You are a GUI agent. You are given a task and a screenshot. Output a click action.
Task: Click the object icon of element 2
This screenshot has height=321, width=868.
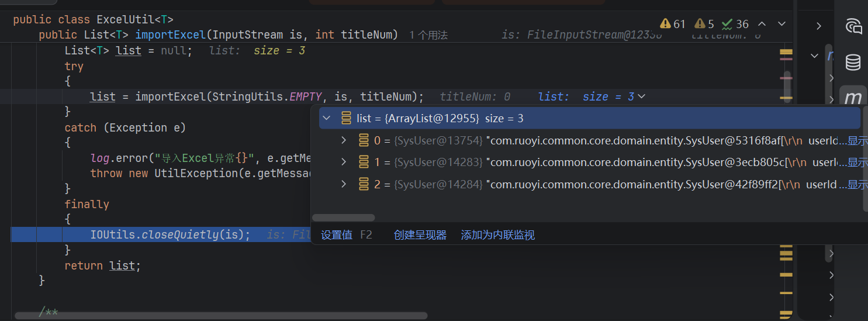[364, 184]
